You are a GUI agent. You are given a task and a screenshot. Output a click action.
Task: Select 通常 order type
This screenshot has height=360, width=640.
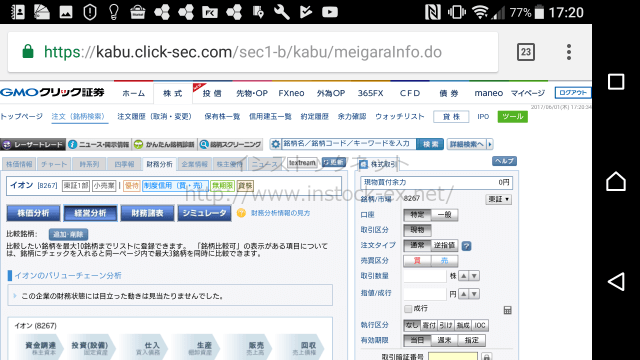click(417, 245)
